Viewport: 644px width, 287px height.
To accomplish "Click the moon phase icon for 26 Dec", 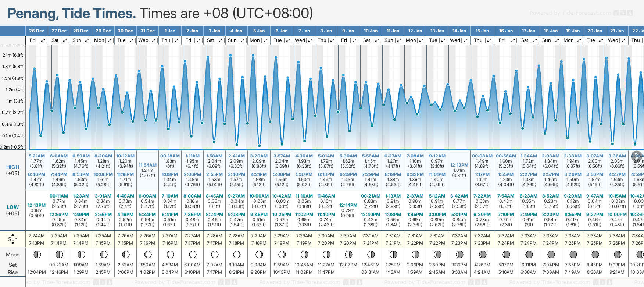I will (37, 254).
